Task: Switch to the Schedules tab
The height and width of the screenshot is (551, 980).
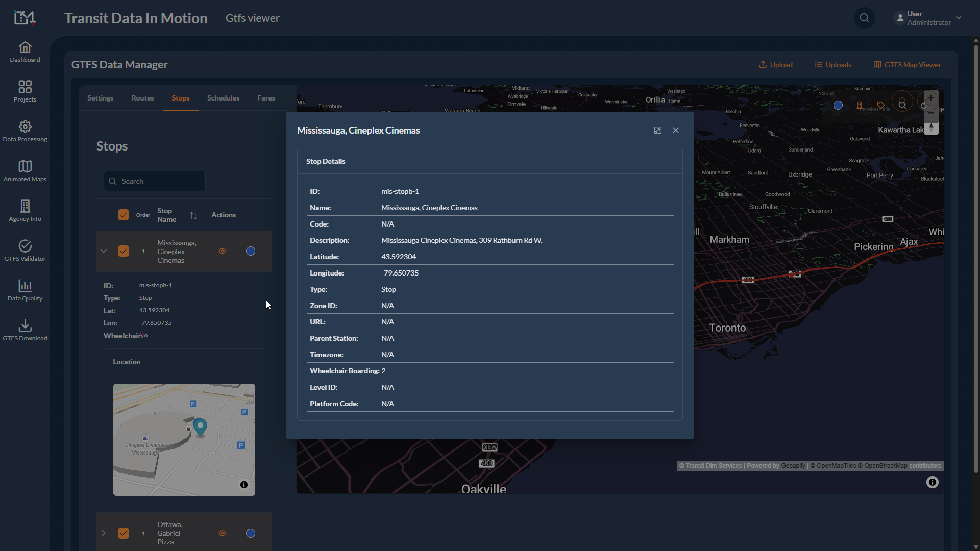Action: click(x=223, y=98)
